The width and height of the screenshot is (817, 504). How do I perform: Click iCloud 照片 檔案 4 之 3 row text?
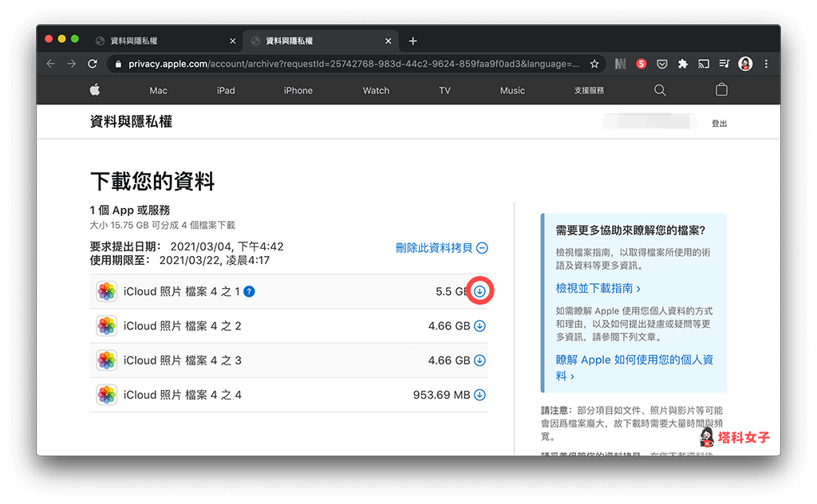183,360
